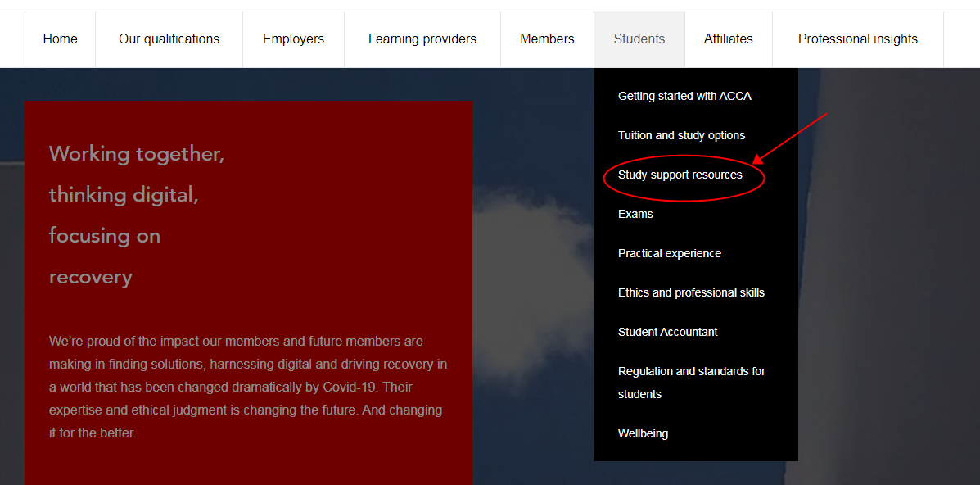The height and width of the screenshot is (485, 980).
Task: Click the Students menu tab
Action: tap(639, 39)
